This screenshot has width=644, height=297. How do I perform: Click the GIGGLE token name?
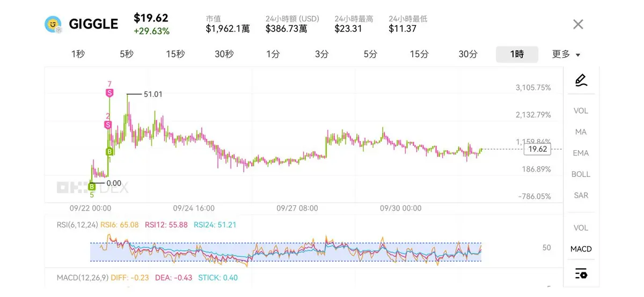[93, 24]
